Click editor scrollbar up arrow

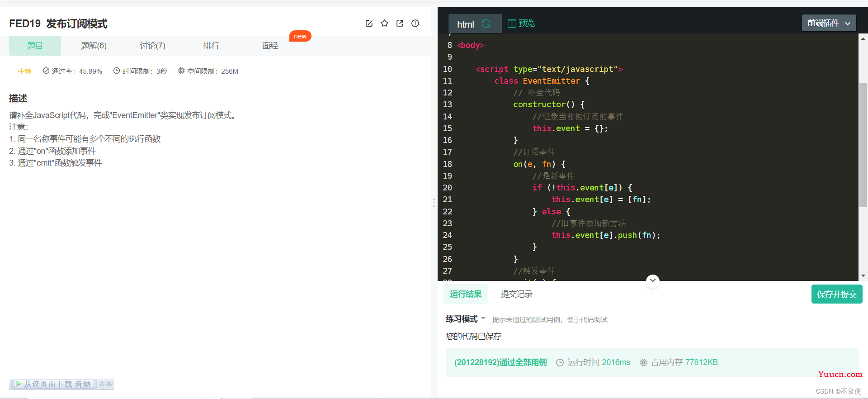(863, 39)
